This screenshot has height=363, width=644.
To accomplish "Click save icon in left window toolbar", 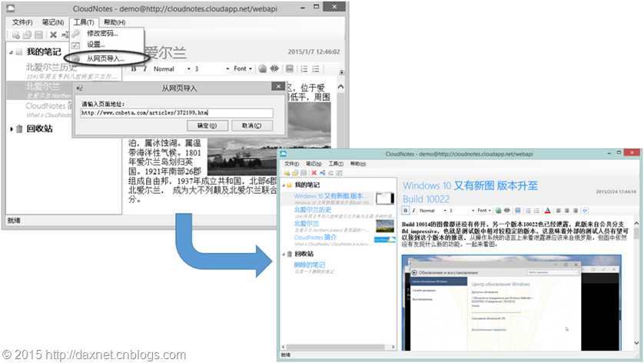I will [39, 35].
